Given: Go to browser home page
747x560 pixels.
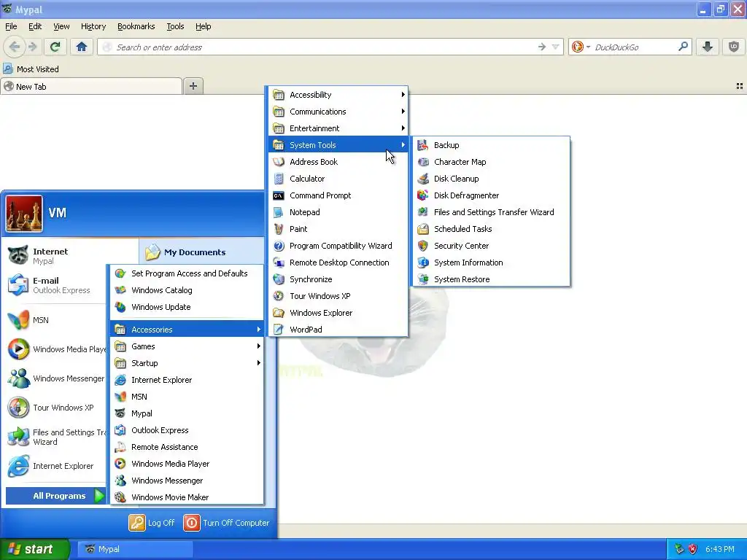Looking at the screenshot, I should pyautogui.click(x=82, y=47).
